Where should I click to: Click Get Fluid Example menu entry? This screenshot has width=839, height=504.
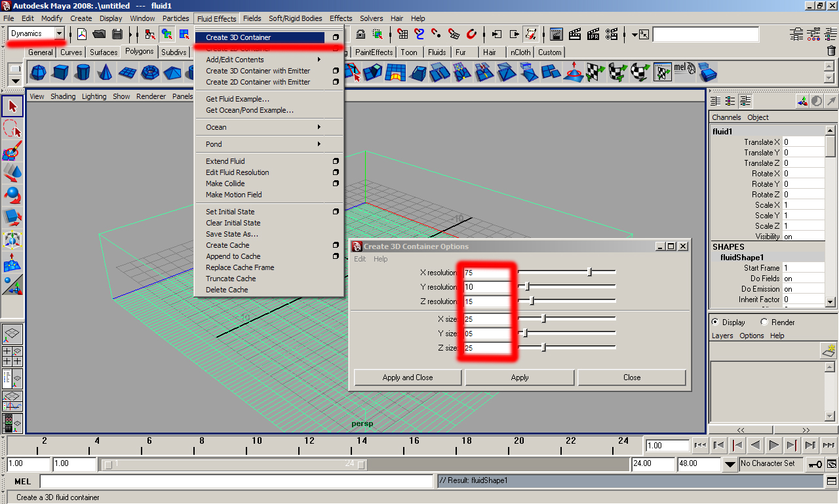tap(237, 99)
